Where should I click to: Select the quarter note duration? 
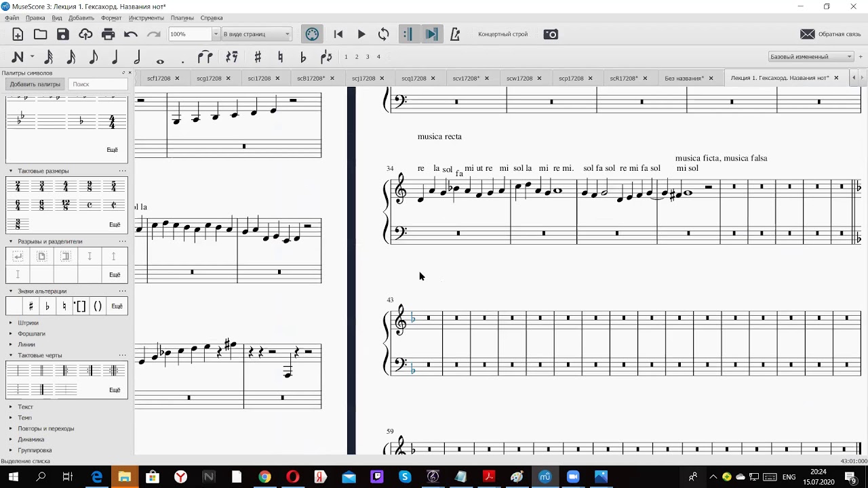(x=115, y=57)
